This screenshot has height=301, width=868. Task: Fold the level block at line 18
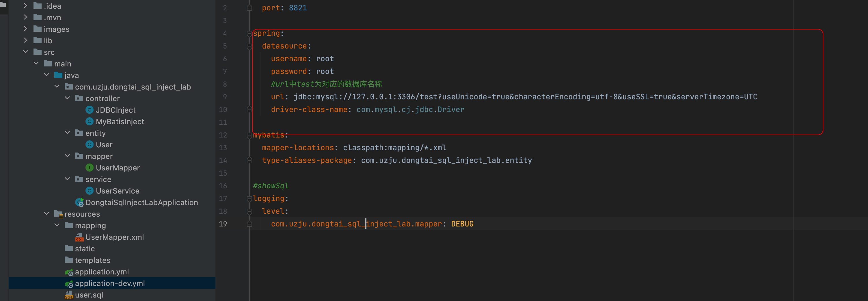[249, 211]
